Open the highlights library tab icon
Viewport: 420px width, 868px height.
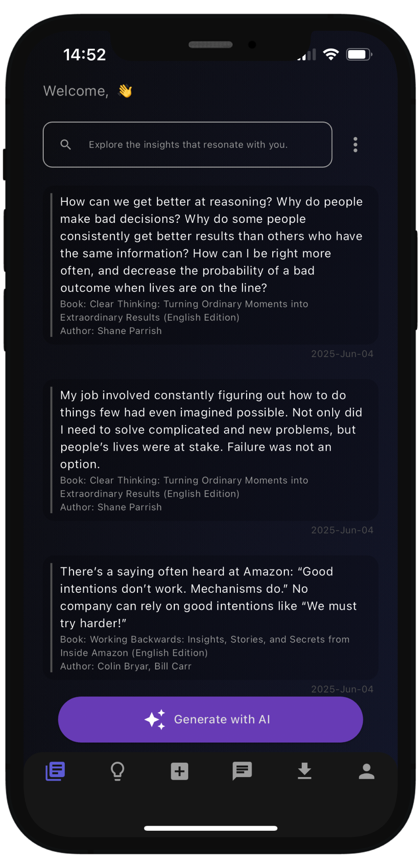(55, 771)
